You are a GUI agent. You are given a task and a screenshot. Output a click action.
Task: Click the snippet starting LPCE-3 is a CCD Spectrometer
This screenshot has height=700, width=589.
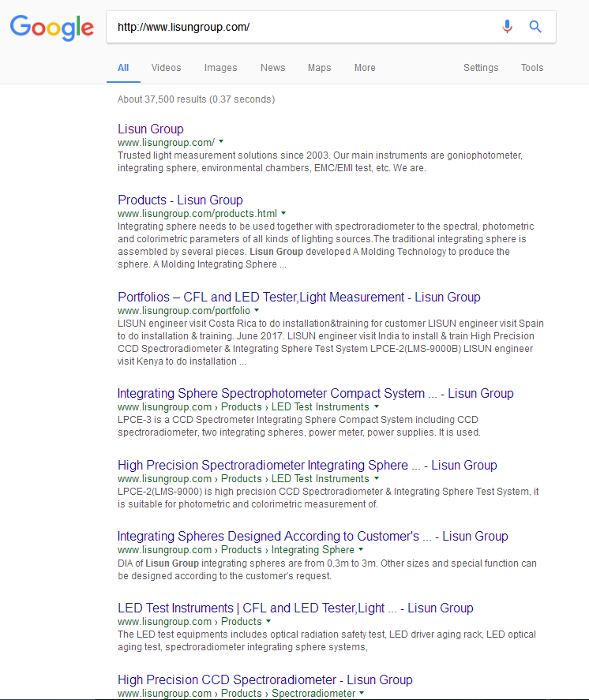[x=299, y=426]
